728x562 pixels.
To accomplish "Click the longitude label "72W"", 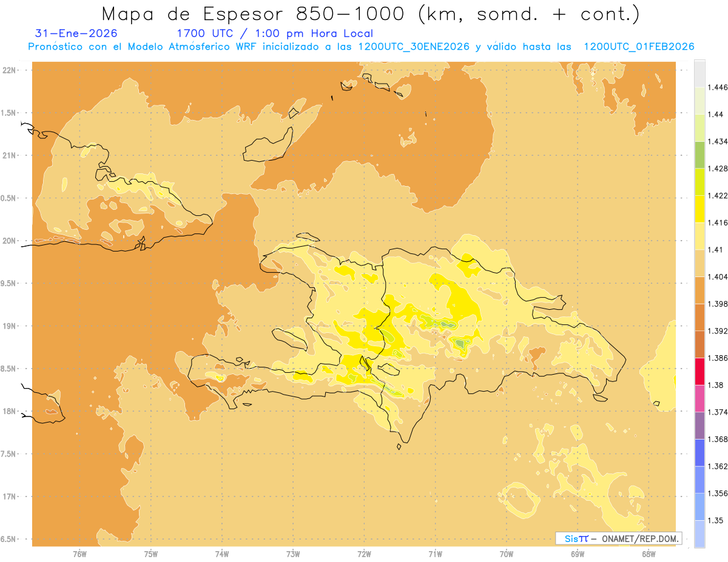I will pos(364,554).
